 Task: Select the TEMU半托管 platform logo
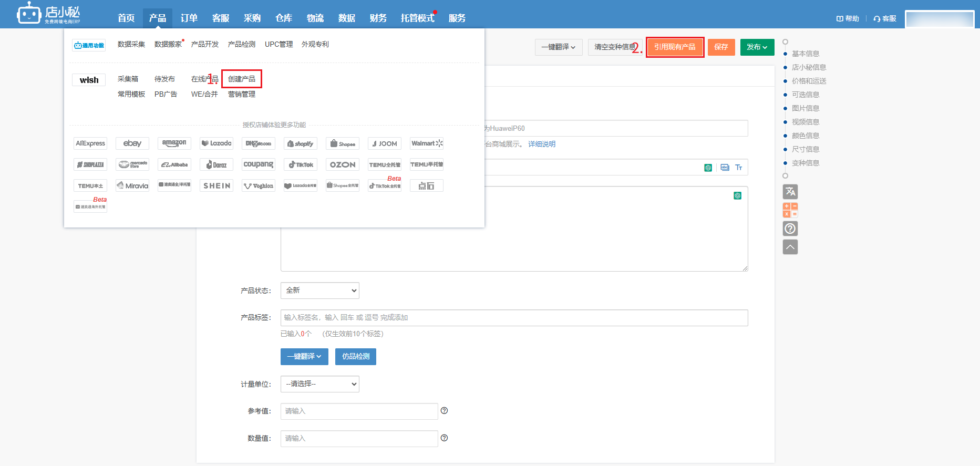pyautogui.click(x=427, y=164)
